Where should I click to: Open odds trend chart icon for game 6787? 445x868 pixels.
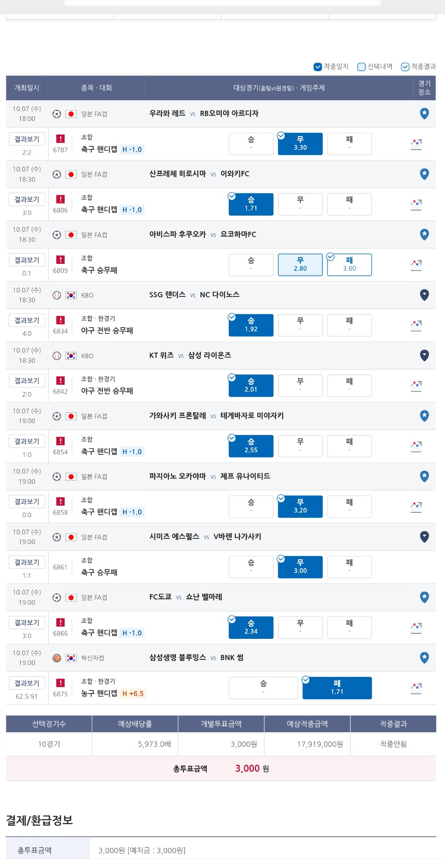pyautogui.click(x=416, y=145)
